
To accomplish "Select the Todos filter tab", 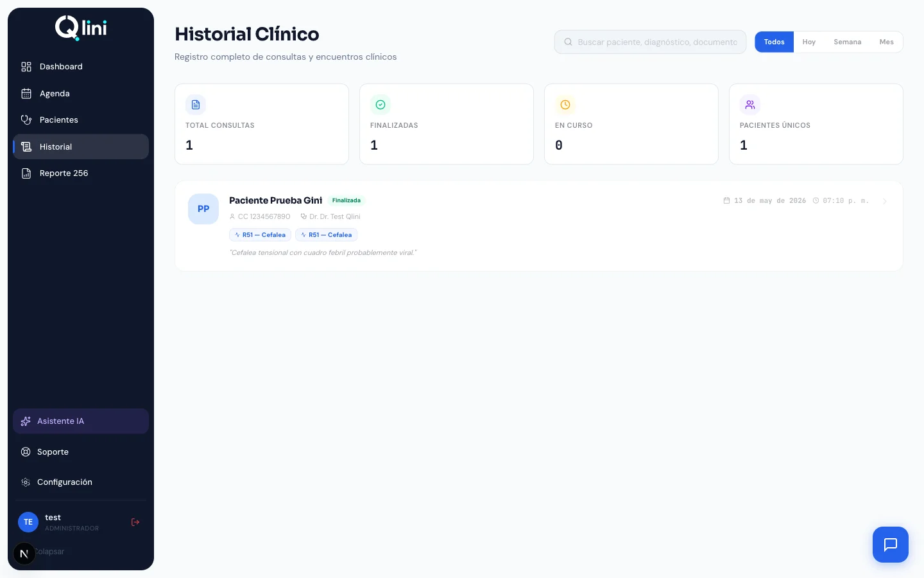I will [774, 42].
